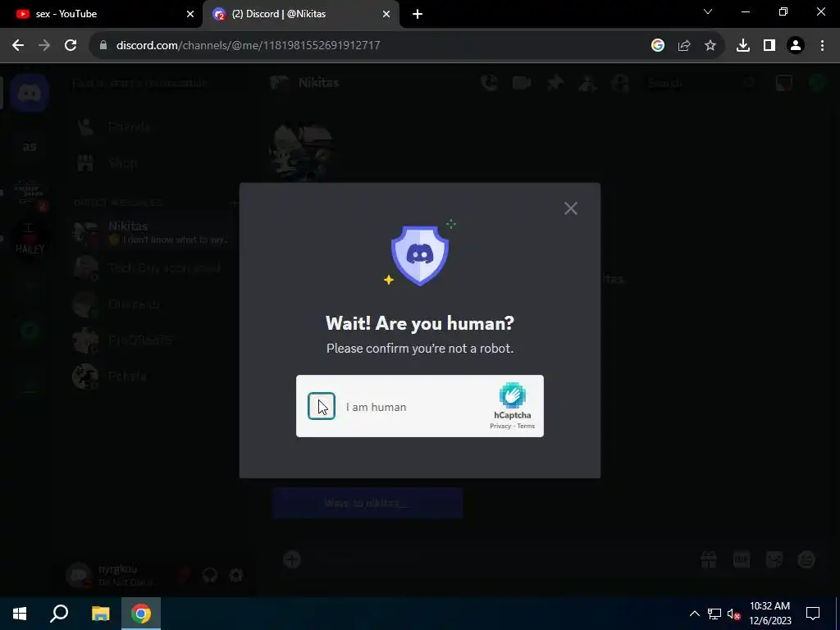Check the 'I am human' checkbox
This screenshot has width=840, height=630.
(x=322, y=406)
